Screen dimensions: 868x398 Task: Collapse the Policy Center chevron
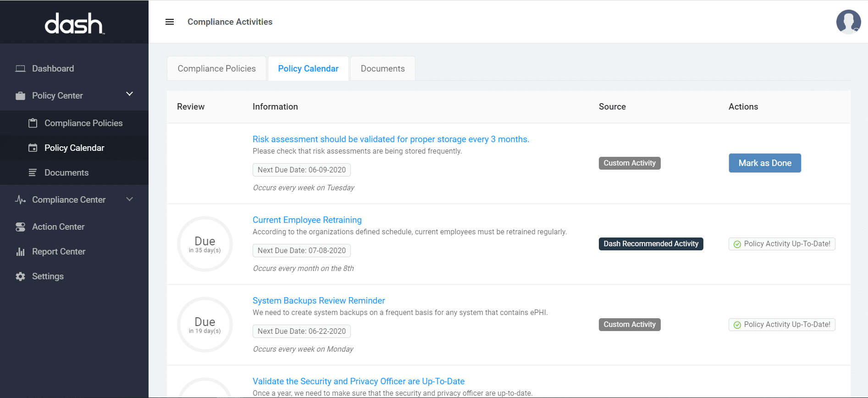pos(129,94)
